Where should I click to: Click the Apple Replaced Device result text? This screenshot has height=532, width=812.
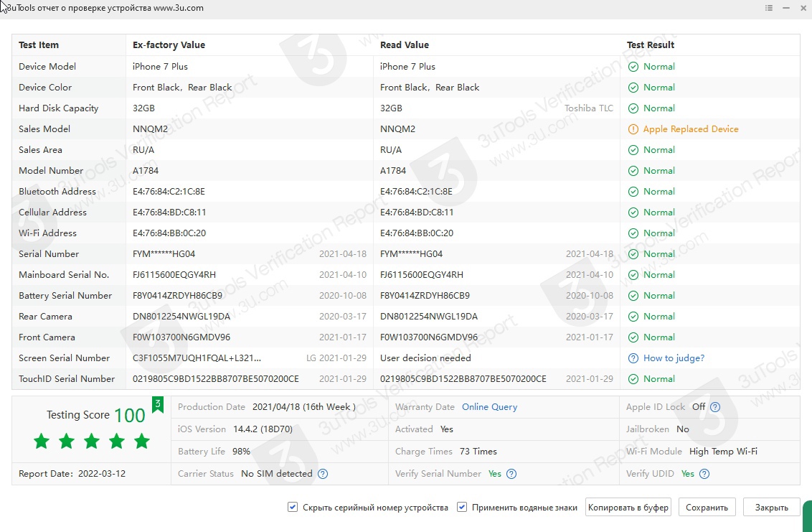691,129
